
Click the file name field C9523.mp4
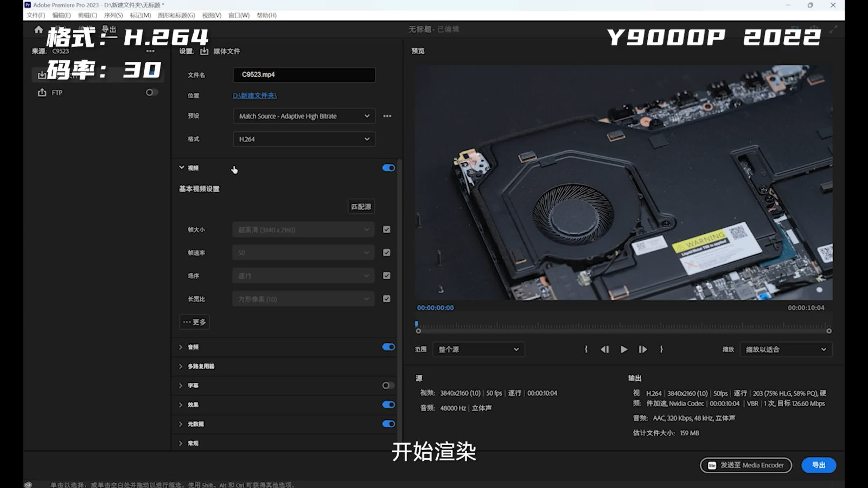(x=304, y=75)
